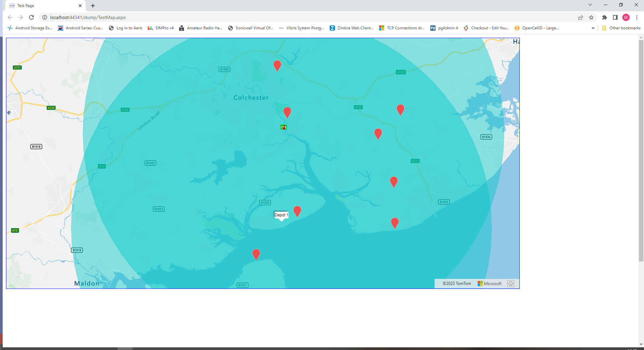Click the southernmost red pin above B1021
644x350 pixels.
click(256, 254)
